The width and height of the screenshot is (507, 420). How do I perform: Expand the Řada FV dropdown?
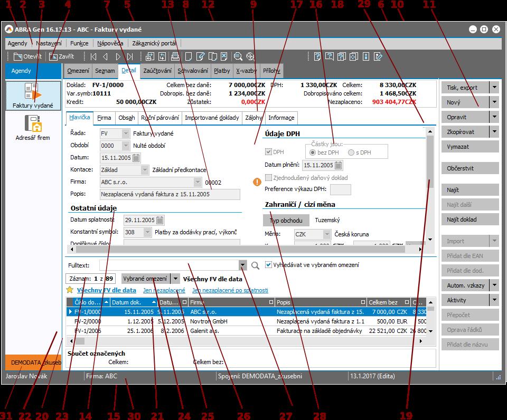pos(126,133)
